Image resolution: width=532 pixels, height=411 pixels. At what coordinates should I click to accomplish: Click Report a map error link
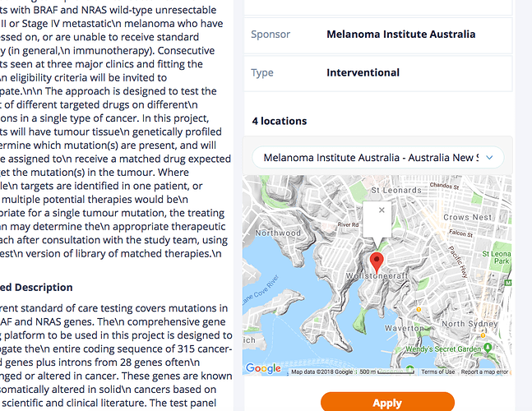(484, 372)
